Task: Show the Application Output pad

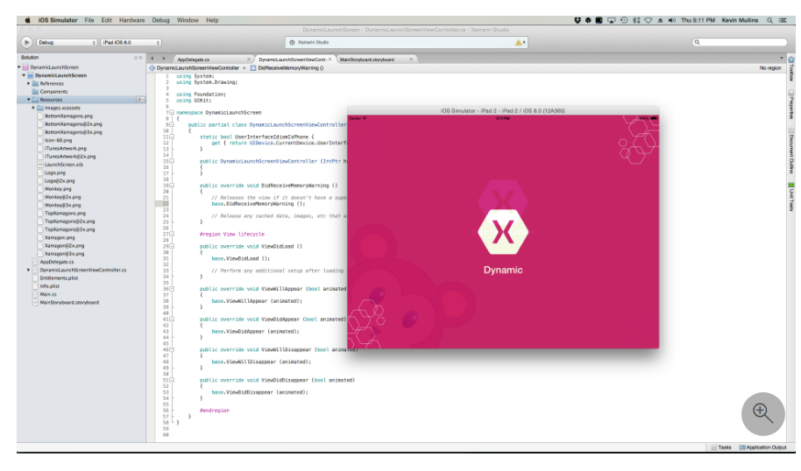Action: click(766, 447)
